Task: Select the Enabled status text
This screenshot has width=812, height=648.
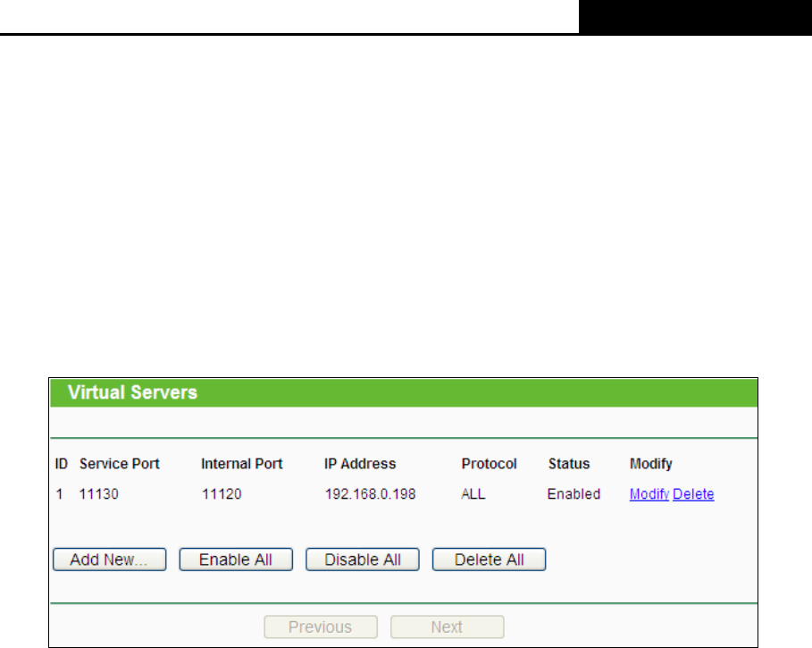Action: click(x=573, y=494)
